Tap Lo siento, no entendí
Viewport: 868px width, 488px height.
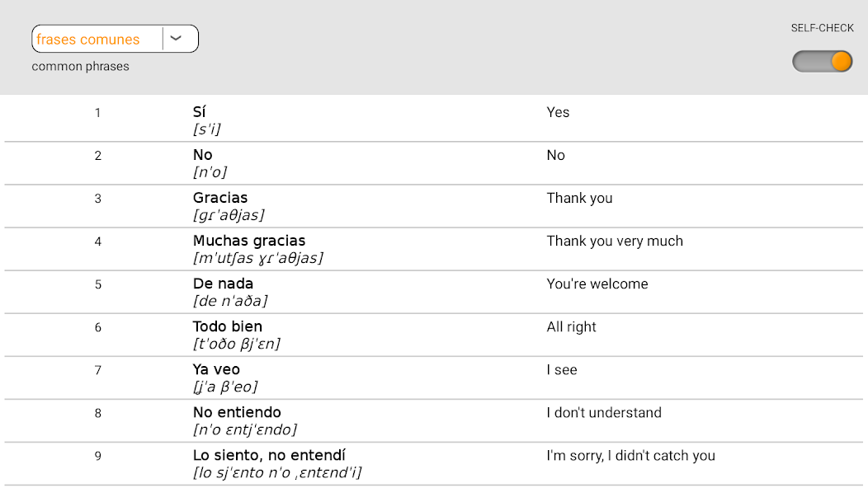(x=269, y=455)
